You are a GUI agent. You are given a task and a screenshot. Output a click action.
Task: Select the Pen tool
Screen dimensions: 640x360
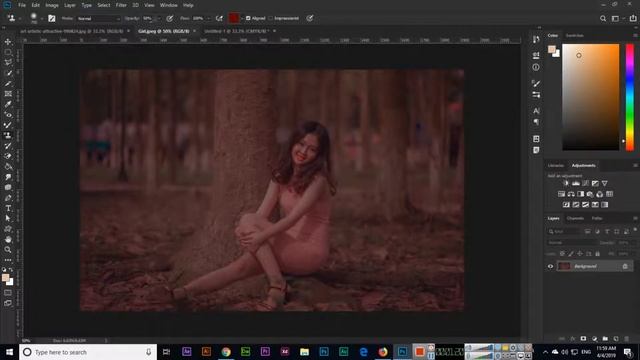click(8, 198)
